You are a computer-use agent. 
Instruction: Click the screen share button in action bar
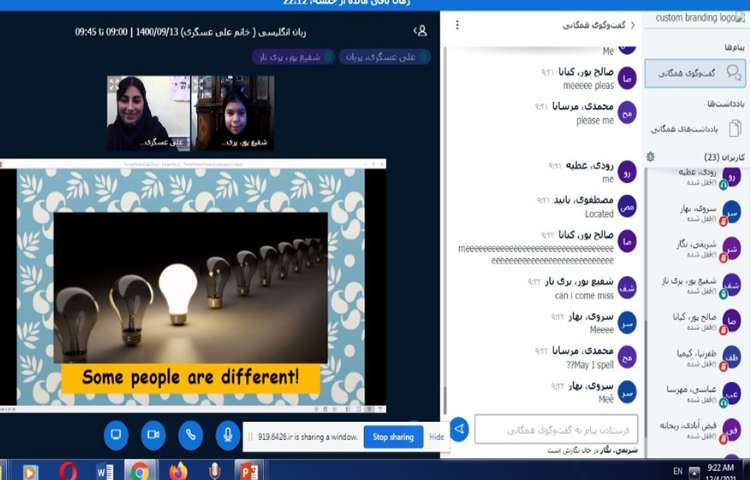[116, 435]
